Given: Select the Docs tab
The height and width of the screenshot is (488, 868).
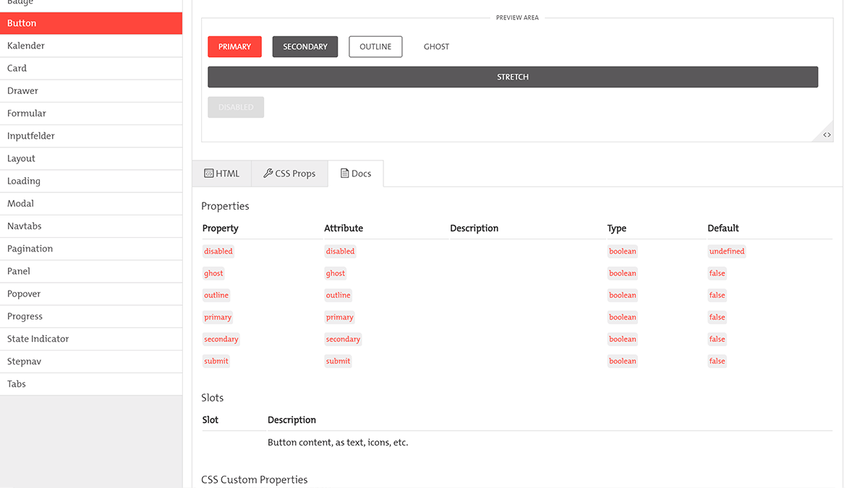Looking at the screenshot, I should click(x=356, y=173).
